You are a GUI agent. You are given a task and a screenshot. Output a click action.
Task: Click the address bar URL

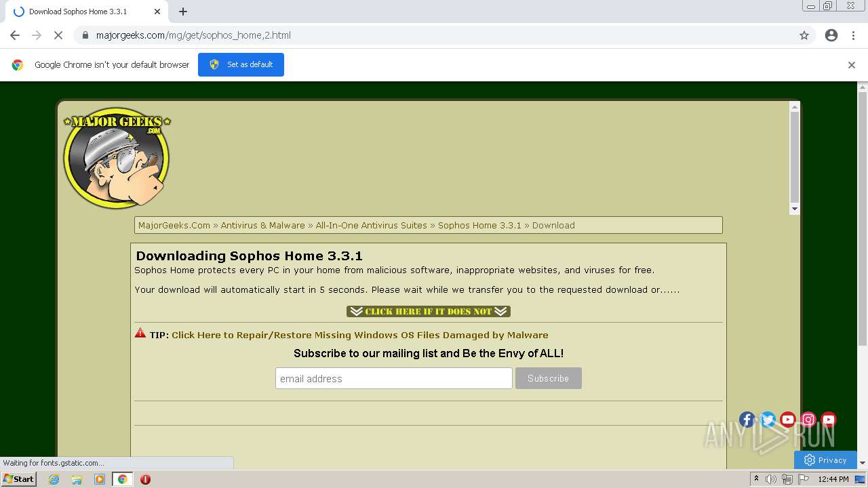click(x=193, y=35)
